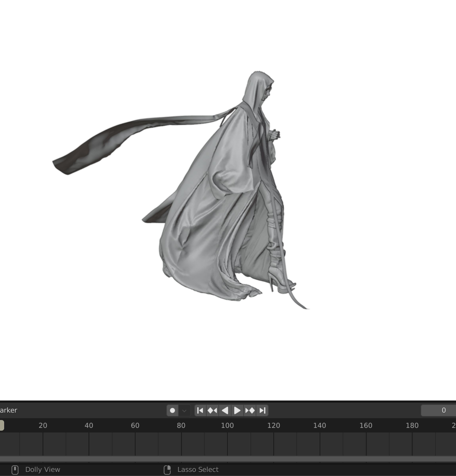Open auto keyframing options dropdown
Image resolution: width=456 pixels, height=476 pixels.
click(184, 411)
